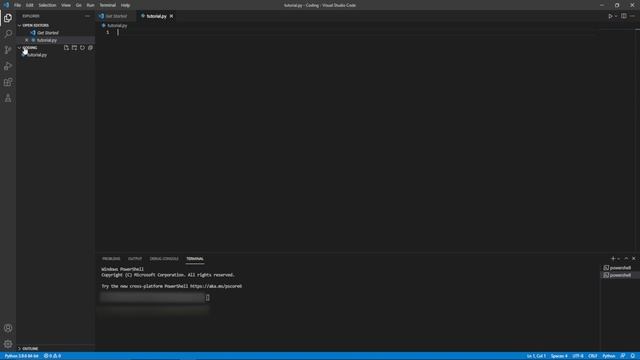Image resolution: width=640 pixels, height=360 pixels.
Task: Close tutorial.py in Open Editors list
Action: pyautogui.click(x=27, y=40)
